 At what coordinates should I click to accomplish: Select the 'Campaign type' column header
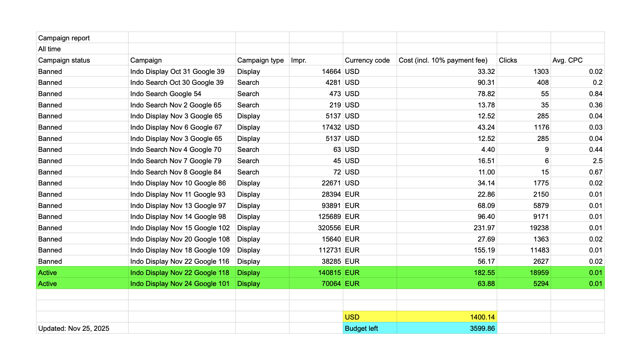pyautogui.click(x=262, y=60)
